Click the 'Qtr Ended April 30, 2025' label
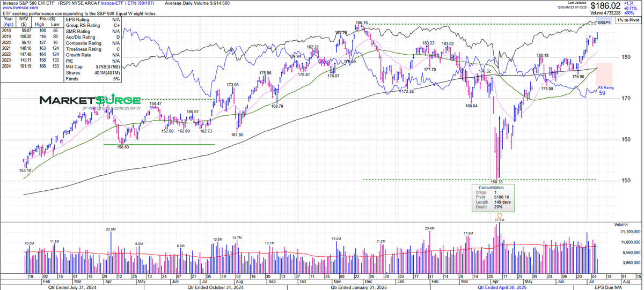The width and height of the screenshot is (644, 290). (501, 287)
